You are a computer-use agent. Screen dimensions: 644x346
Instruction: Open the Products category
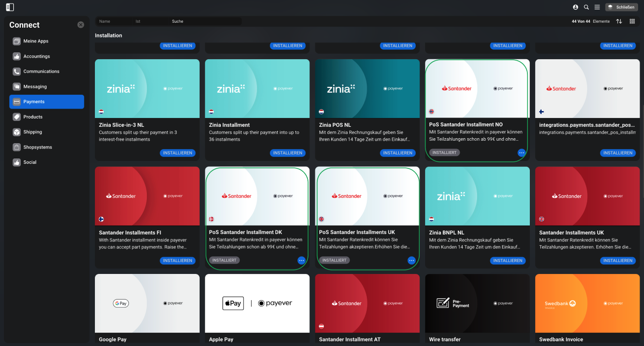click(x=46, y=117)
